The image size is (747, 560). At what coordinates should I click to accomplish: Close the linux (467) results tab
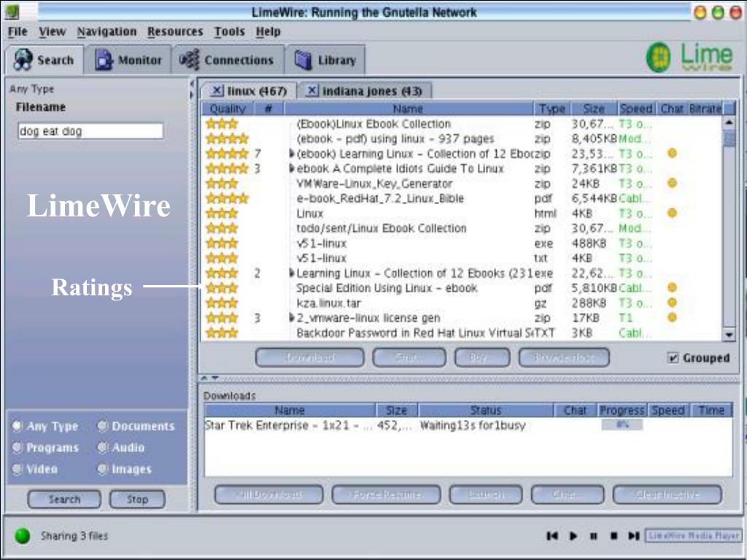coord(217,90)
